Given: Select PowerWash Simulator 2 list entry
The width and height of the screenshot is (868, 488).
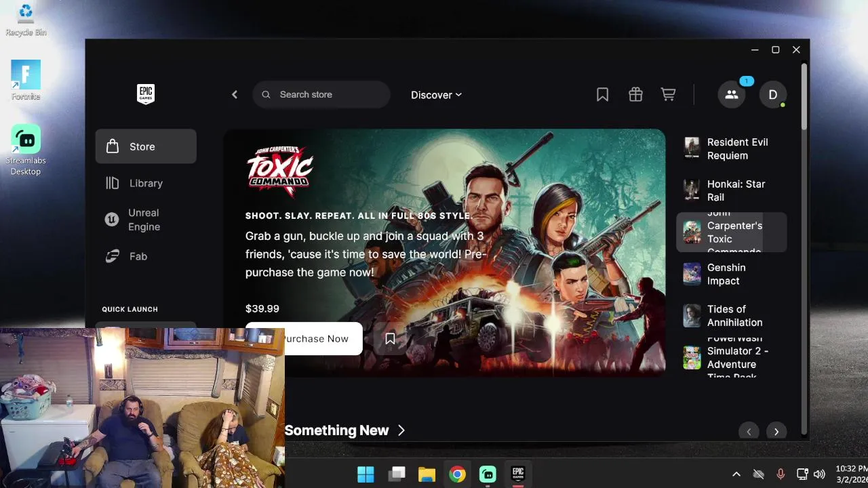Looking at the screenshot, I should pos(732,357).
